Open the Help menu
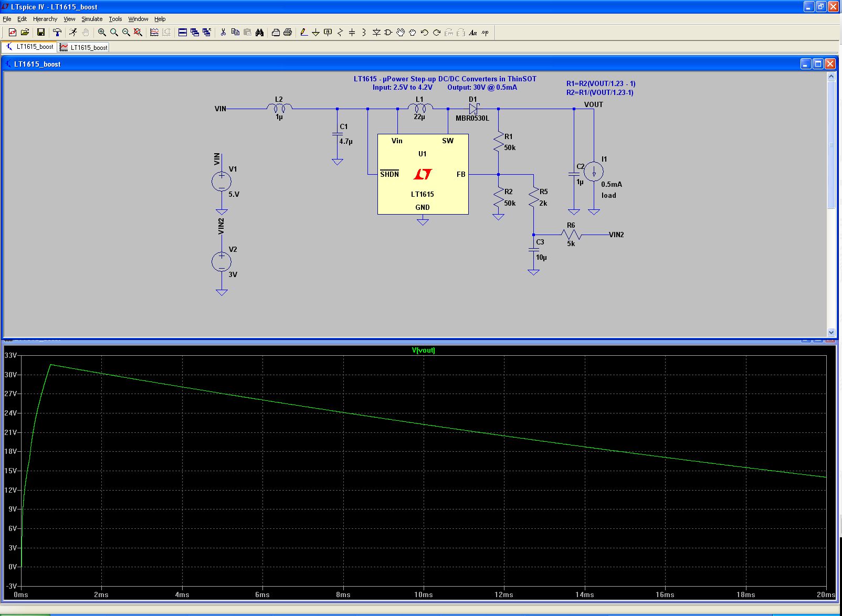The width and height of the screenshot is (842, 616). (x=160, y=19)
